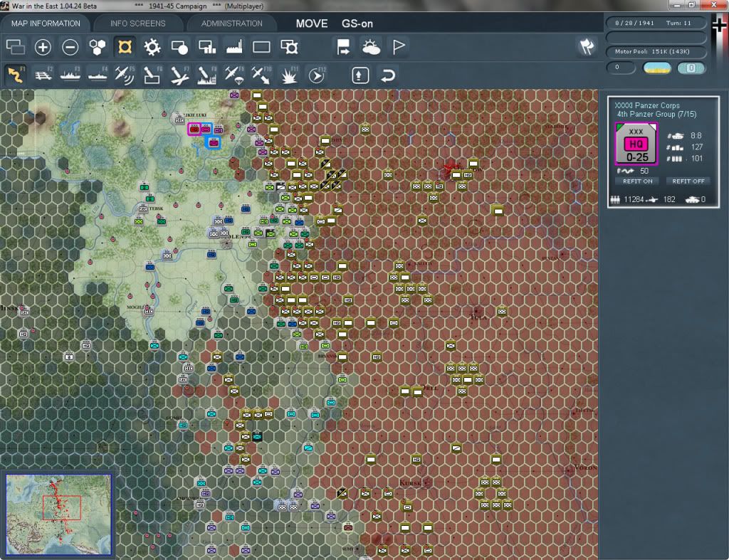729x560 pixels.
Task: Click the stat value 127
Action: (x=696, y=147)
